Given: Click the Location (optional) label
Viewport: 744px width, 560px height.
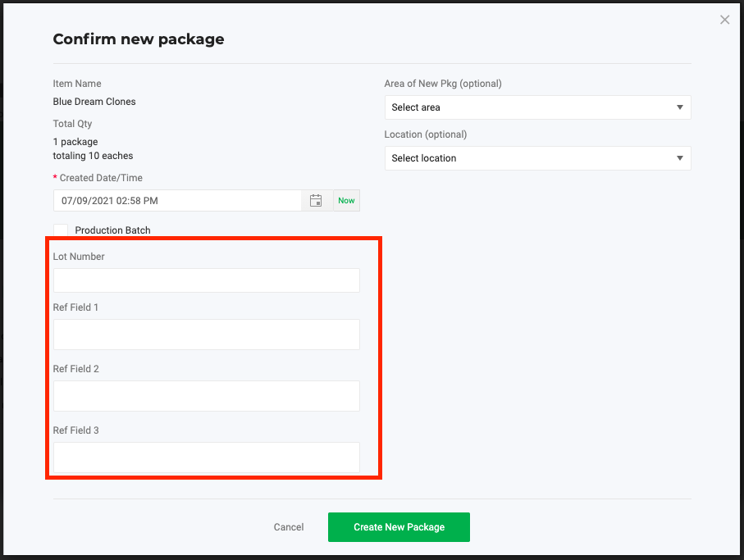Looking at the screenshot, I should click(x=426, y=134).
